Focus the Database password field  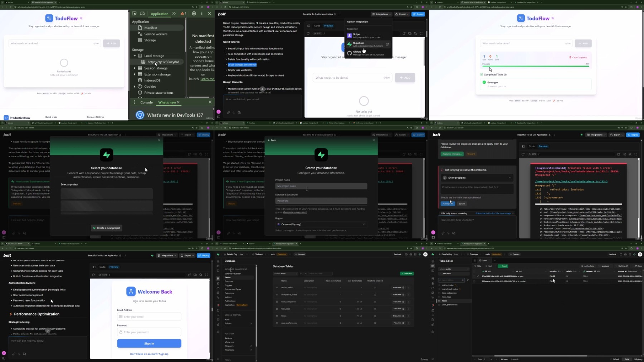(x=321, y=201)
